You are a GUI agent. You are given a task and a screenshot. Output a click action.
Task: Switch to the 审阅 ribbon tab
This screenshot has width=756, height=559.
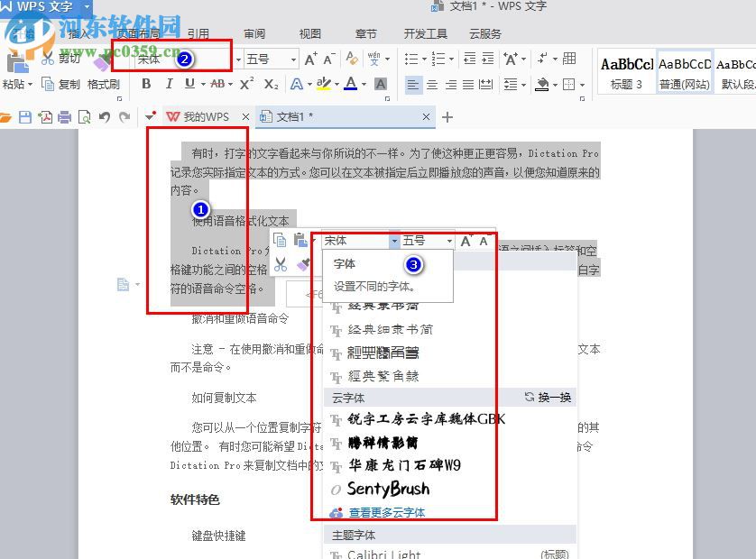click(x=254, y=33)
